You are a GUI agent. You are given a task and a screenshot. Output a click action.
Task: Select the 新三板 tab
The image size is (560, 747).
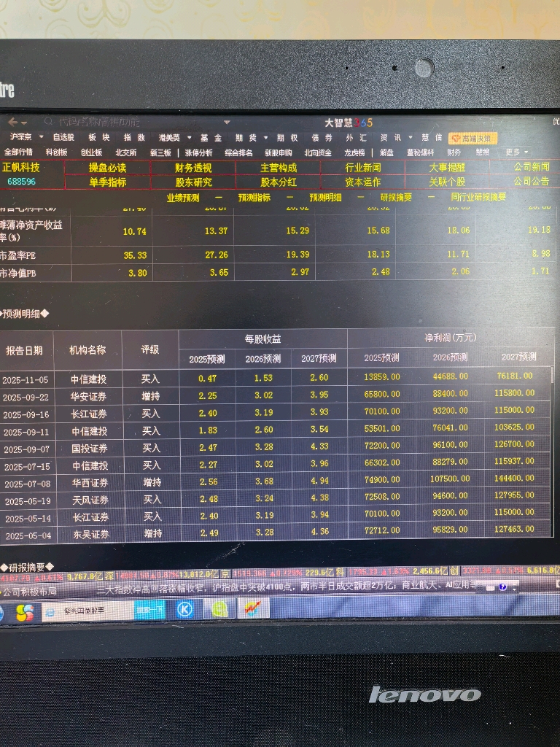click(160, 152)
